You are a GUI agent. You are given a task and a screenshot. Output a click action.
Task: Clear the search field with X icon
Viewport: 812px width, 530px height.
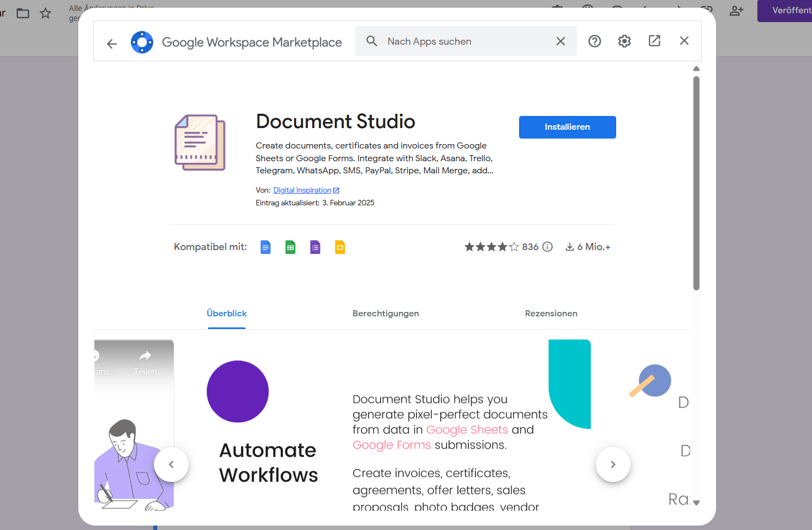(560, 41)
